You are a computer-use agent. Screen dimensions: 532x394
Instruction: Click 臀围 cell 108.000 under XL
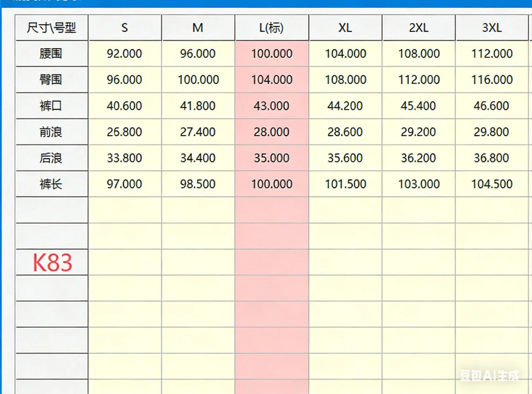(x=345, y=79)
